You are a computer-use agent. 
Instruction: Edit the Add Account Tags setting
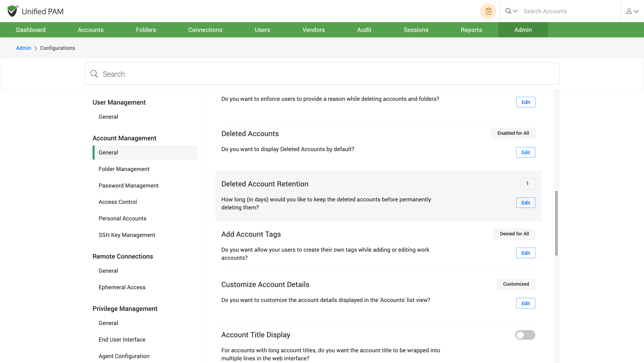[x=525, y=253]
